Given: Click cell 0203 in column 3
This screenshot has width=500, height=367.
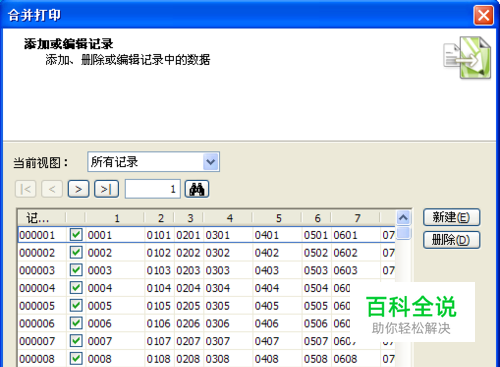Looking at the screenshot, I should (x=188, y=270).
